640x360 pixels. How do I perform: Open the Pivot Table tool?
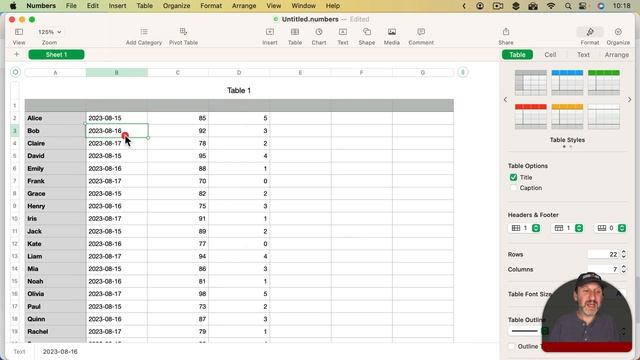click(x=183, y=32)
